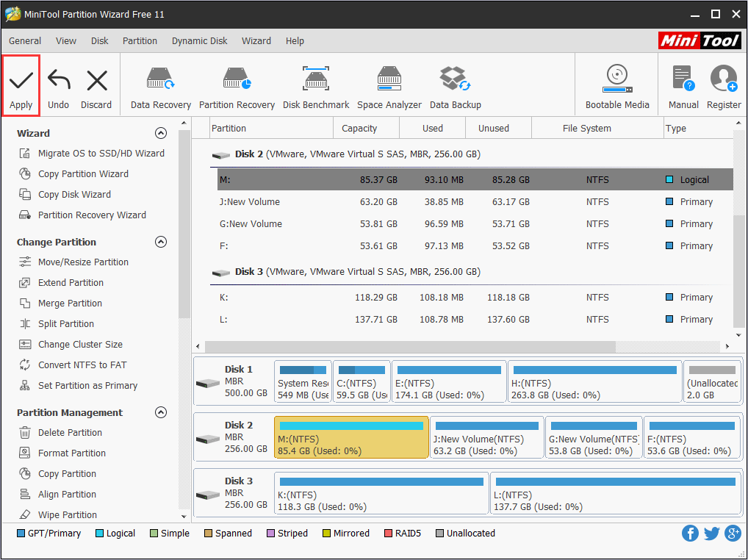Select K: partition row in list
The width and height of the screenshot is (748, 560).
click(475, 297)
